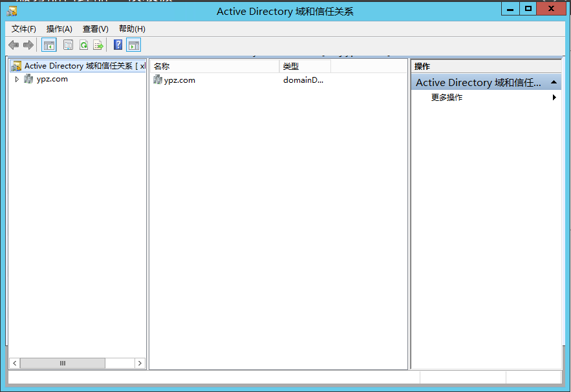
Task: Expand the 更多操作 submenu arrow
Action: pyautogui.click(x=554, y=97)
